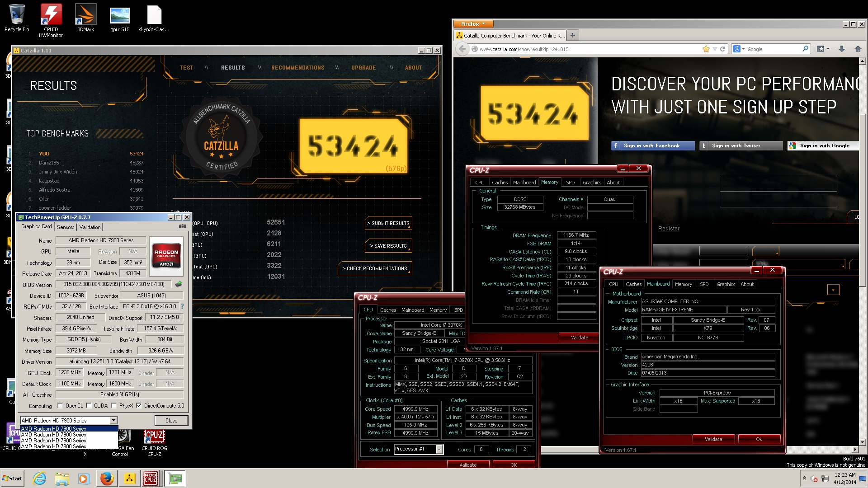Sign in with Facebook on Catzilla page
The height and width of the screenshot is (488, 868).
(653, 145)
